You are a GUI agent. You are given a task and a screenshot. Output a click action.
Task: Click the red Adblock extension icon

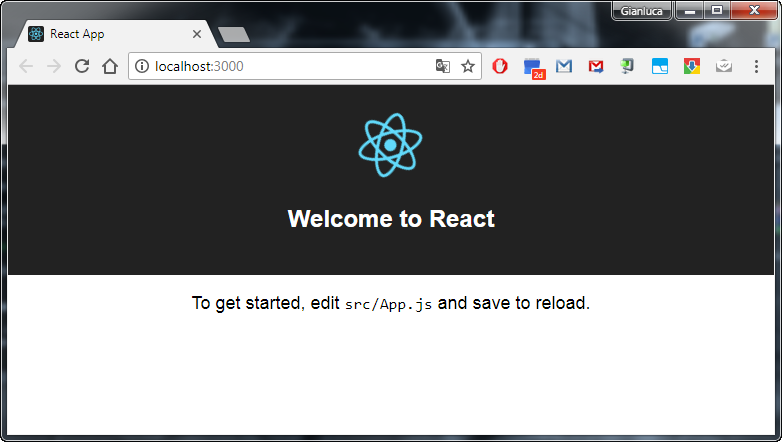coord(500,66)
